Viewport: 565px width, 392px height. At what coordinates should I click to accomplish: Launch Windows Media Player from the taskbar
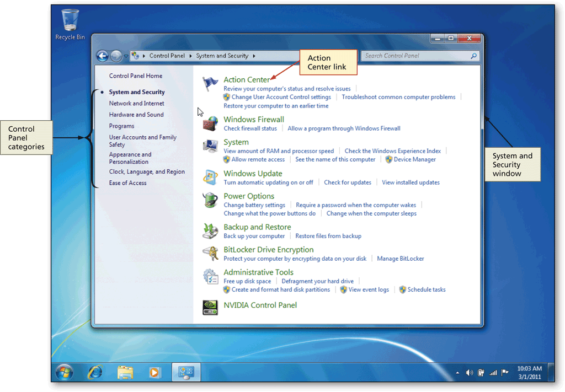(155, 373)
